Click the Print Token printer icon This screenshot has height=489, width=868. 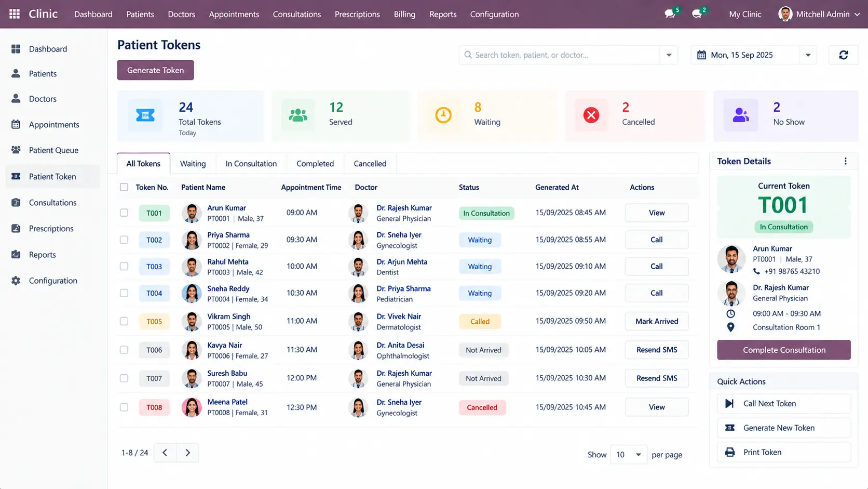point(729,452)
